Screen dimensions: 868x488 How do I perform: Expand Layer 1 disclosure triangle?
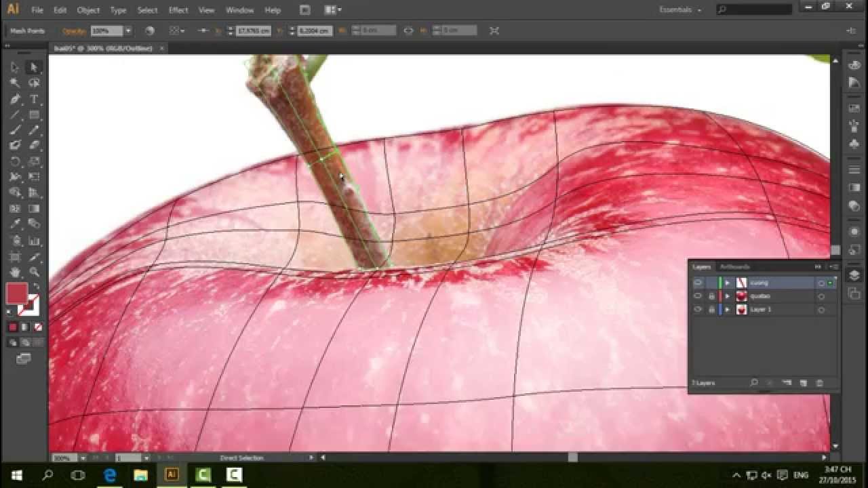pyautogui.click(x=727, y=310)
